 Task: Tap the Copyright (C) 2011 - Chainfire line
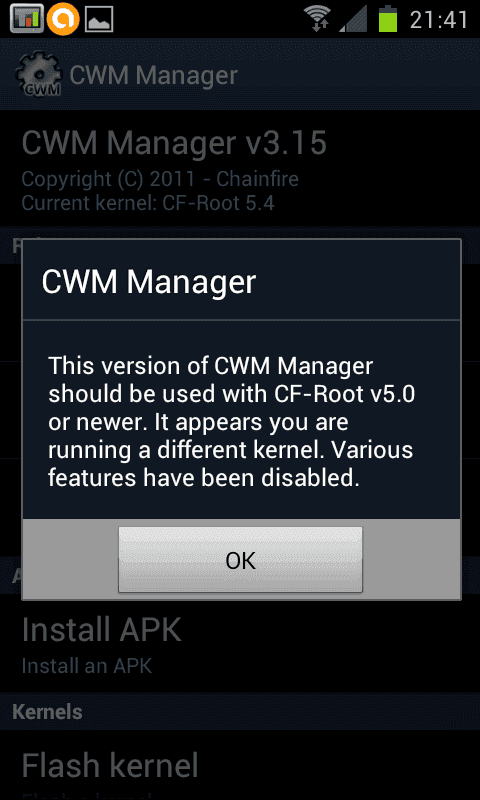(160, 179)
